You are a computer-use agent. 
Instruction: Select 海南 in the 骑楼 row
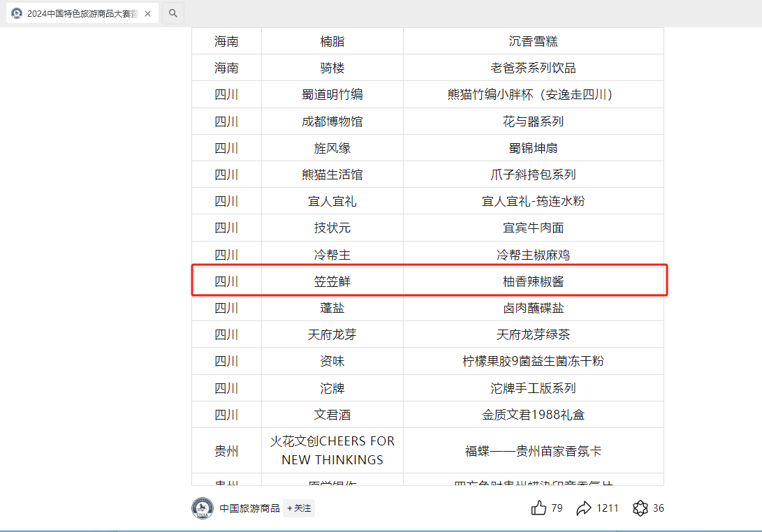[x=226, y=68]
